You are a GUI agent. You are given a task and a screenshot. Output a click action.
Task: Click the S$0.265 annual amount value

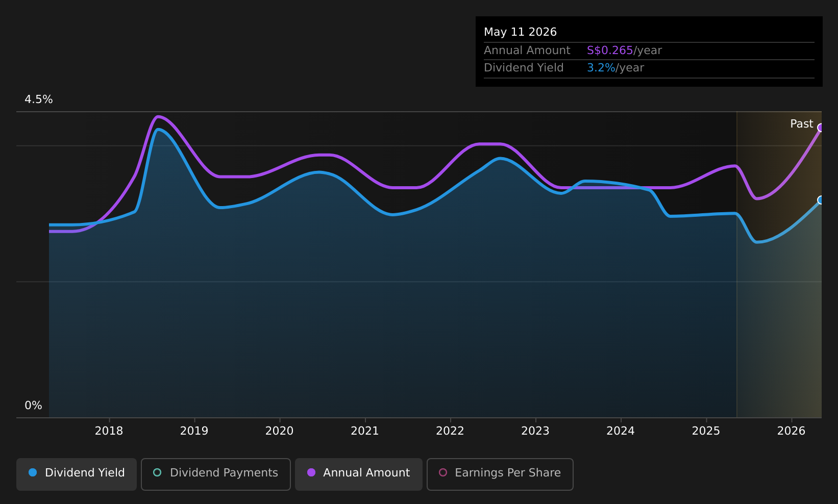[x=610, y=51]
